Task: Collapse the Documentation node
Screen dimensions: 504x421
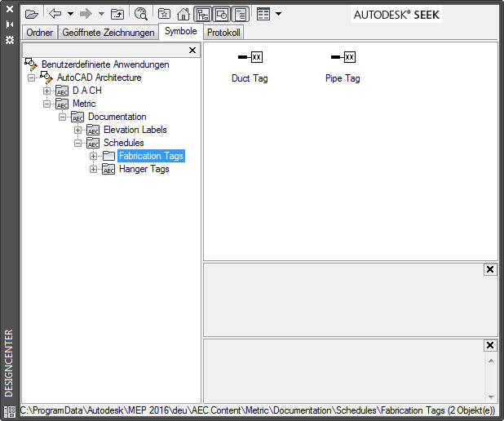Action: [x=62, y=117]
